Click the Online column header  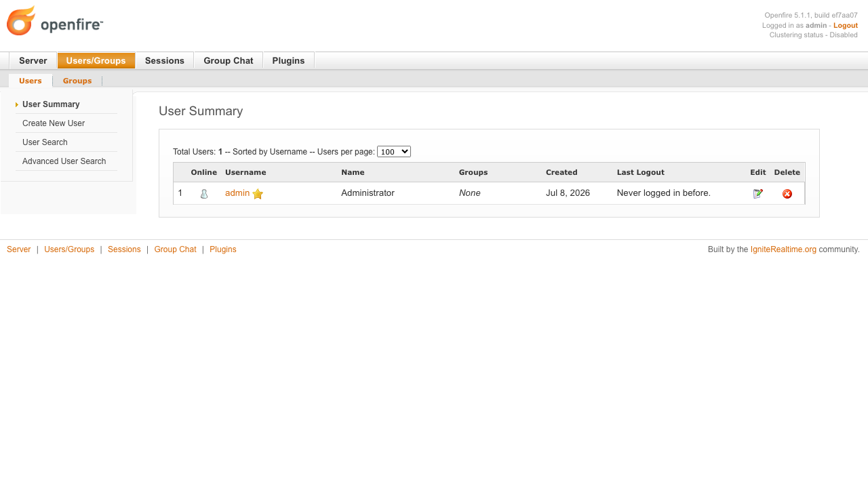pos(204,172)
